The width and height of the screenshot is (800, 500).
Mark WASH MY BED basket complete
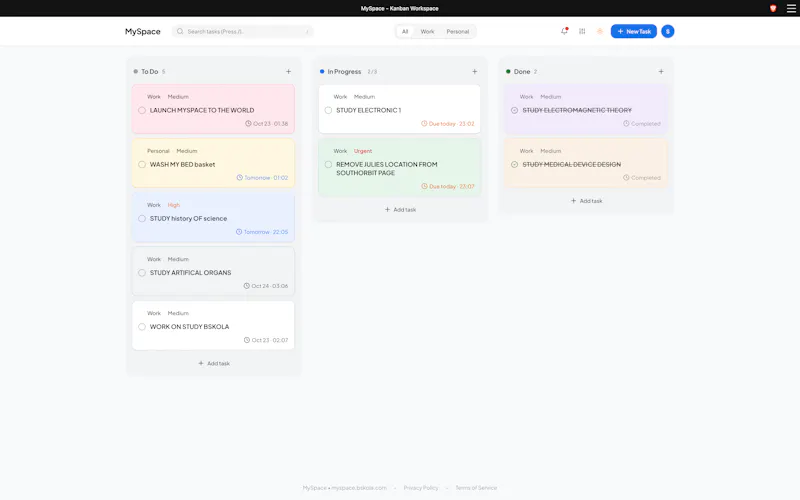(x=142, y=164)
